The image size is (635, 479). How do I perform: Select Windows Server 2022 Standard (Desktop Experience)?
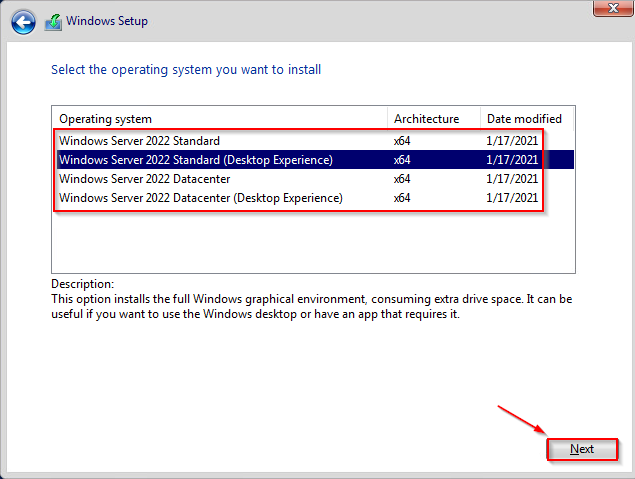click(315, 160)
